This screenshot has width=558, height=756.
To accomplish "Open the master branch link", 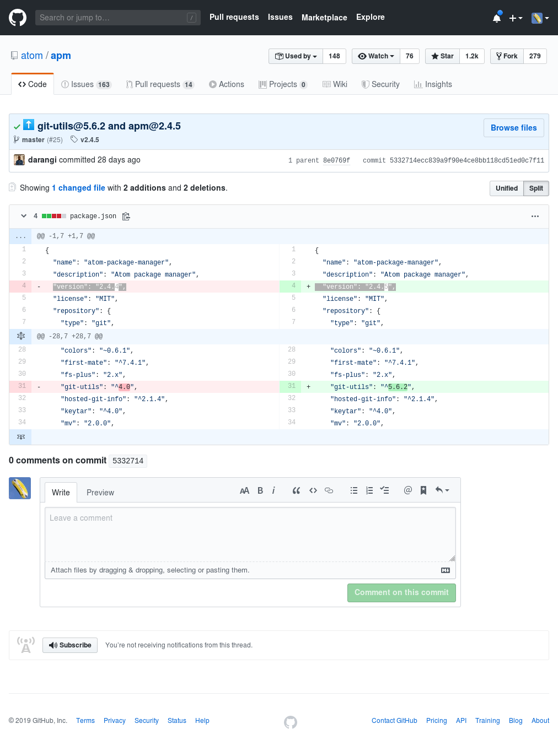I will tap(33, 140).
